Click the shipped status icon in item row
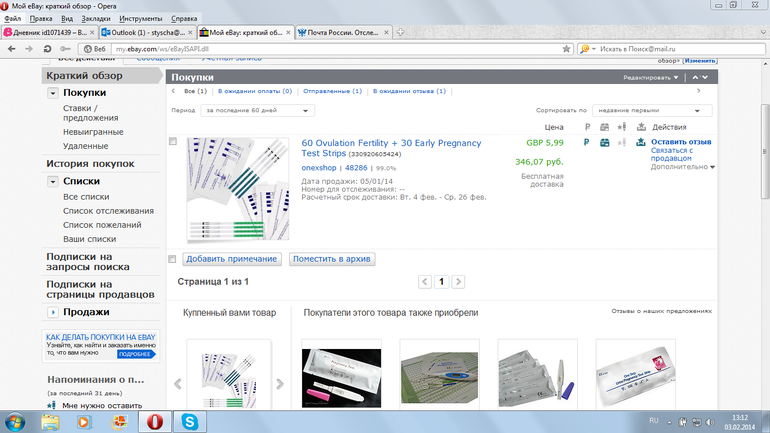 (x=604, y=143)
